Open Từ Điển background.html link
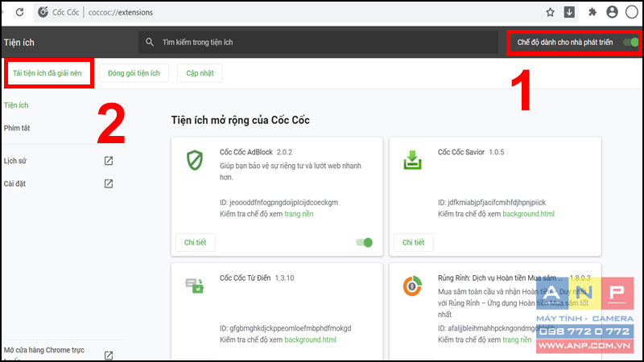 coord(311,339)
